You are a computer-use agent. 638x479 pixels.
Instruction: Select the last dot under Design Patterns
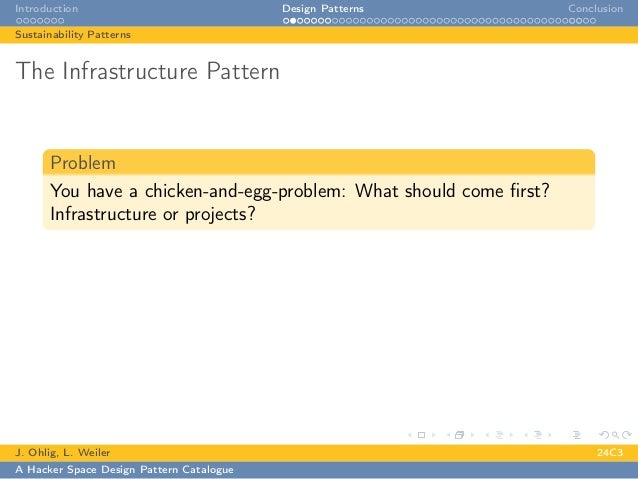(593, 21)
